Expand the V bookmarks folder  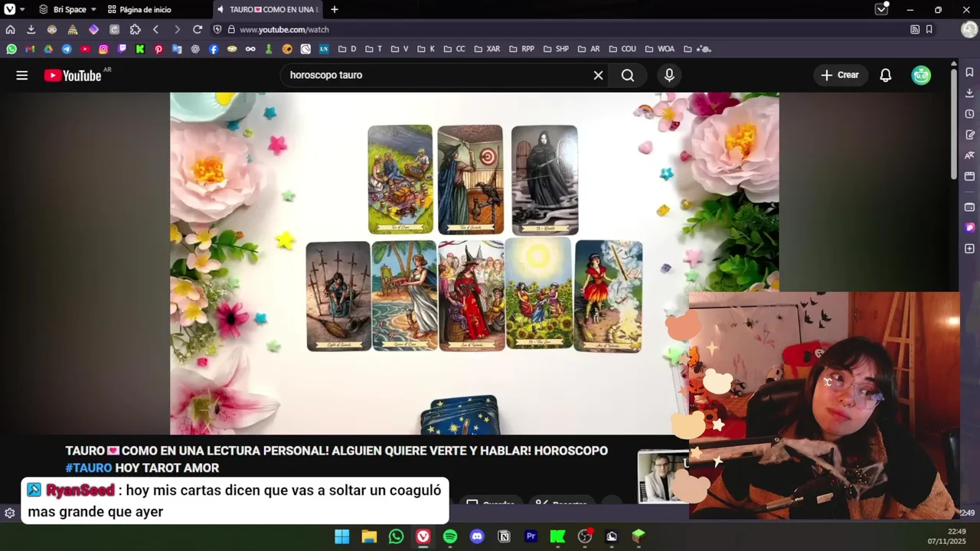399,49
